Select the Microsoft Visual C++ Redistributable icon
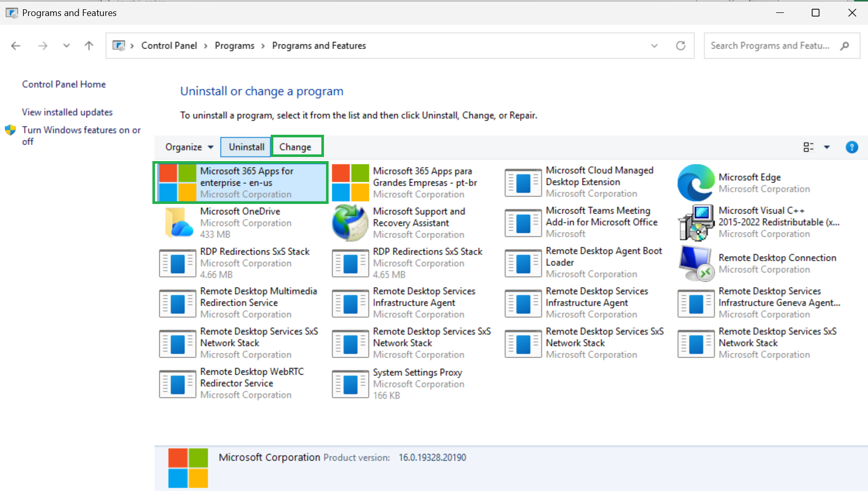The height and width of the screenshot is (491, 868). [x=695, y=223]
